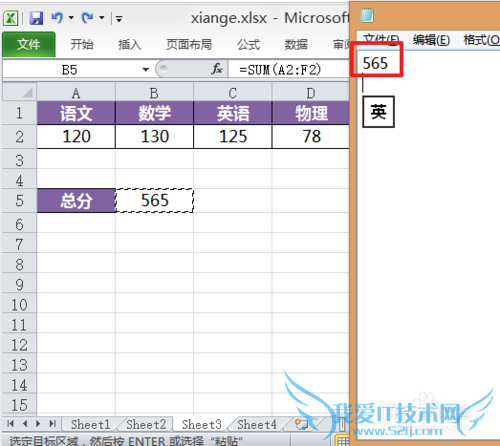Image resolution: width=500 pixels, height=446 pixels.
Task: Switch to the 数据 ribbon tab
Action: point(296,44)
